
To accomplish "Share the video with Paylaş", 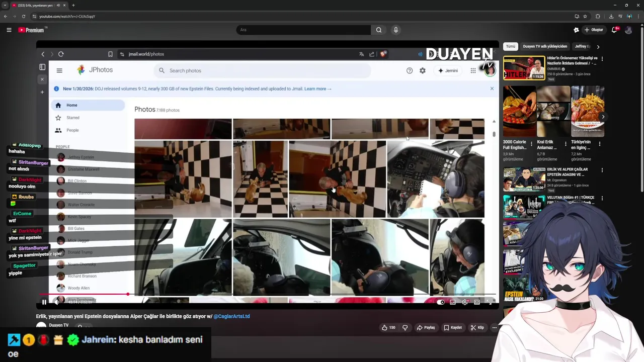I will (x=426, y=327).
